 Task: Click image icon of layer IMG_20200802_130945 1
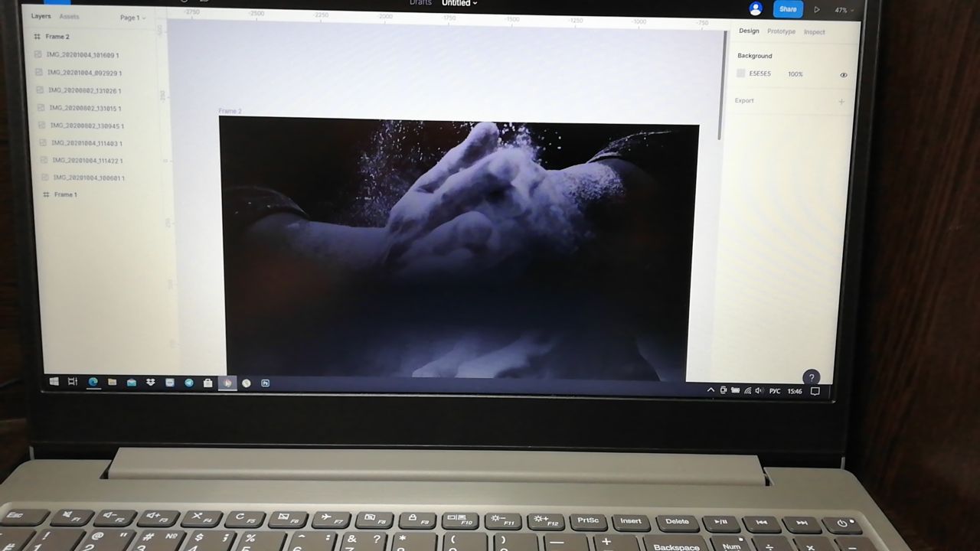tap(41, 126)
